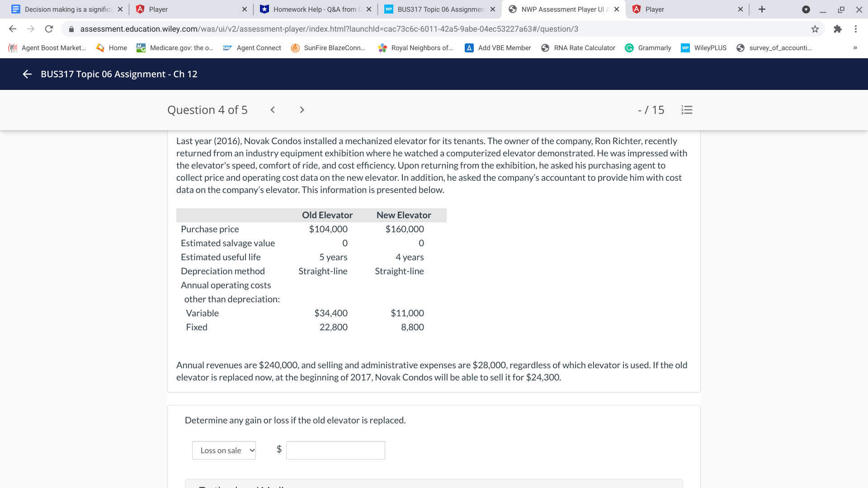
Task: Close the Decision making document tab
Action: (x=120, y=9)
